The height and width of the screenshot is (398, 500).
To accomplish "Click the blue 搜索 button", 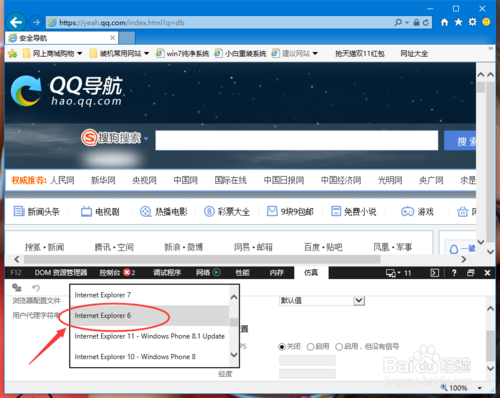I will point(460,140).
